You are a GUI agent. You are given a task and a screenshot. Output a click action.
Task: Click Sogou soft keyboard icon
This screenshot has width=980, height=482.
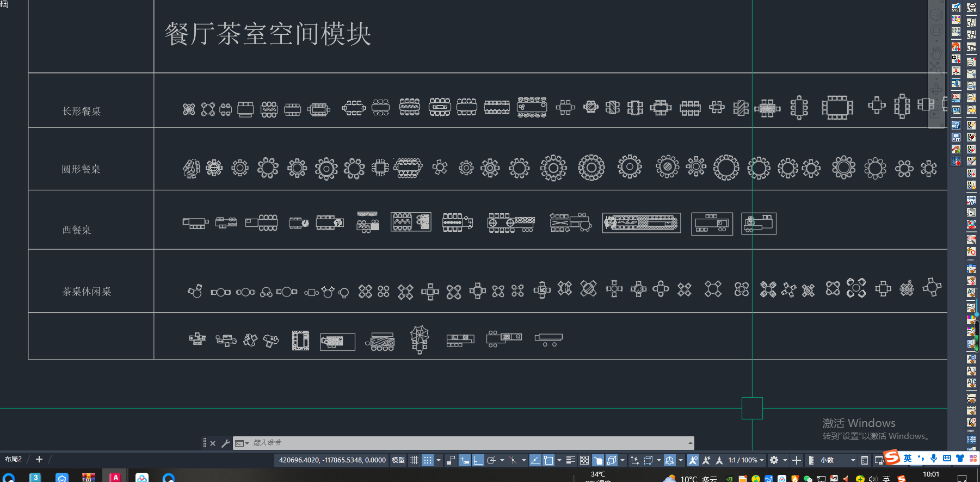coord(947,458)
